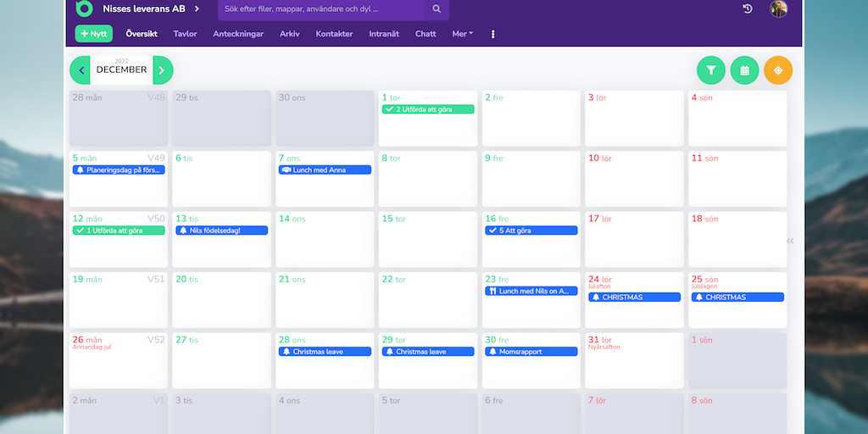The width and height of the screenshot is (868, 434).
Task: Expand the double-chevron side panel handle
Action: tap(790, 241)
